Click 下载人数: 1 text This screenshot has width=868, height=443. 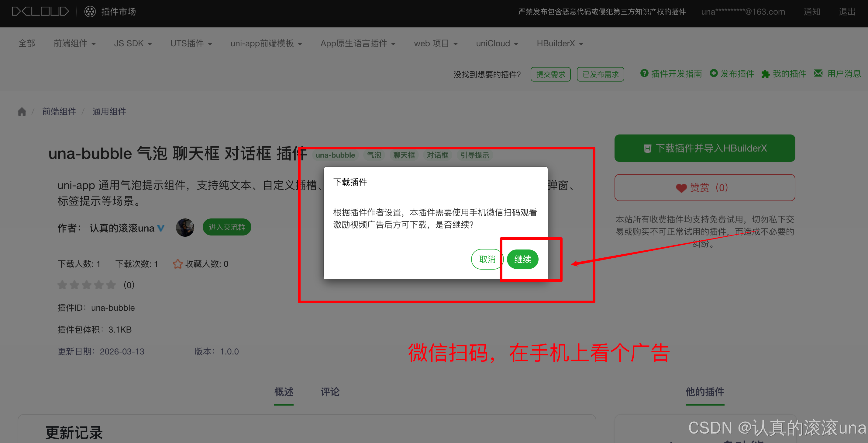(x=79, y=264)
